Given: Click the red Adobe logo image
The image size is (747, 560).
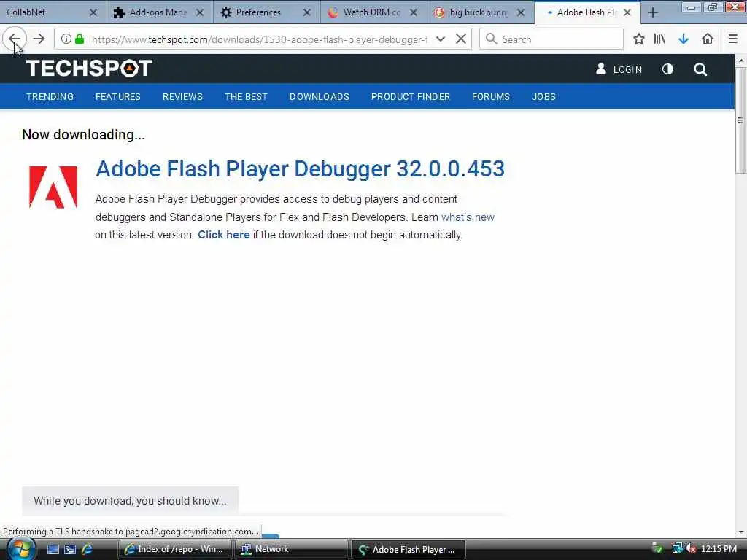Looking at the screenshot, I should pos(53,187).
